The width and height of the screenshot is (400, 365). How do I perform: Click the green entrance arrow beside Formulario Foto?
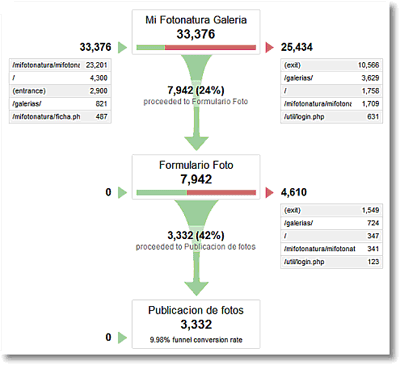pos(123,192)
